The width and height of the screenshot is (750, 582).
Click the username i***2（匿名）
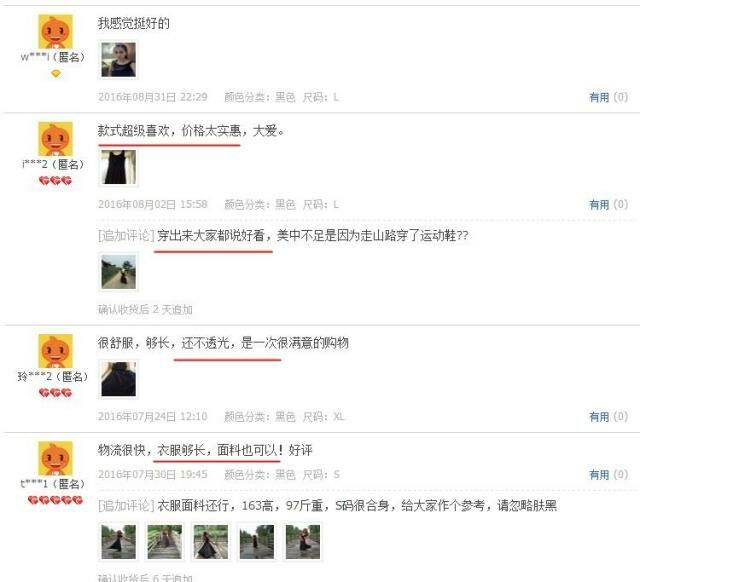coord(54,165)
